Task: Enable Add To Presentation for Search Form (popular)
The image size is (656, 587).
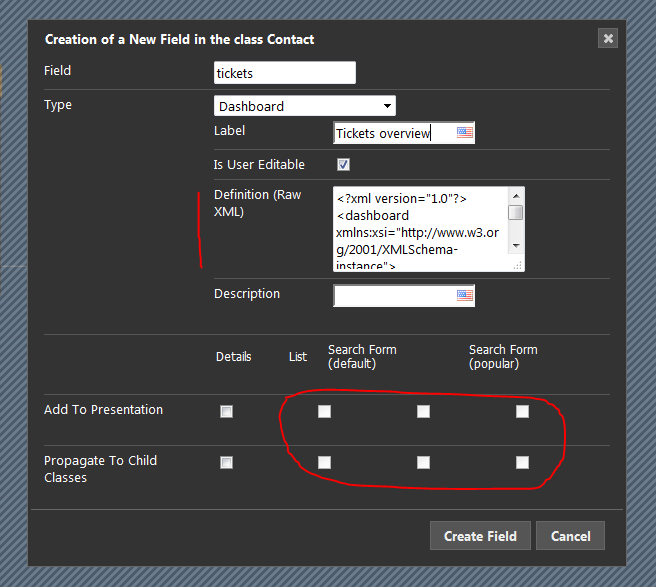Action: tap(522, 411)
